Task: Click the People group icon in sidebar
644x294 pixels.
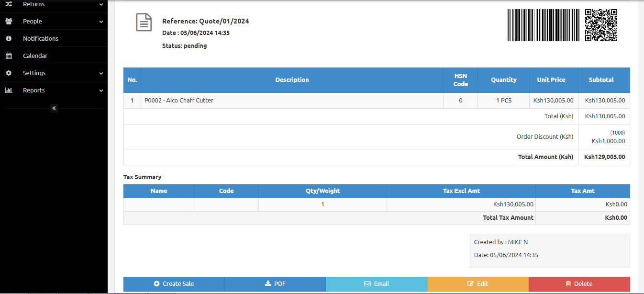Action: pos(9,22)
